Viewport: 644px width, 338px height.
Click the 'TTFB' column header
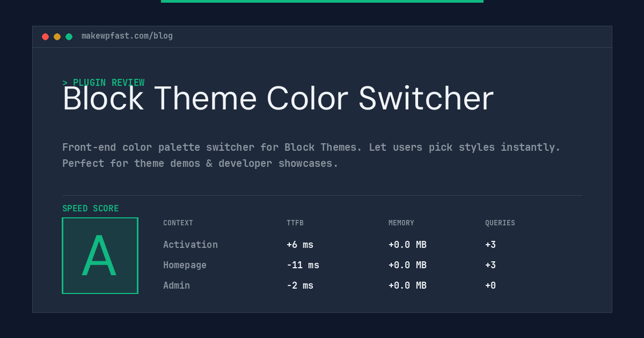295,223
